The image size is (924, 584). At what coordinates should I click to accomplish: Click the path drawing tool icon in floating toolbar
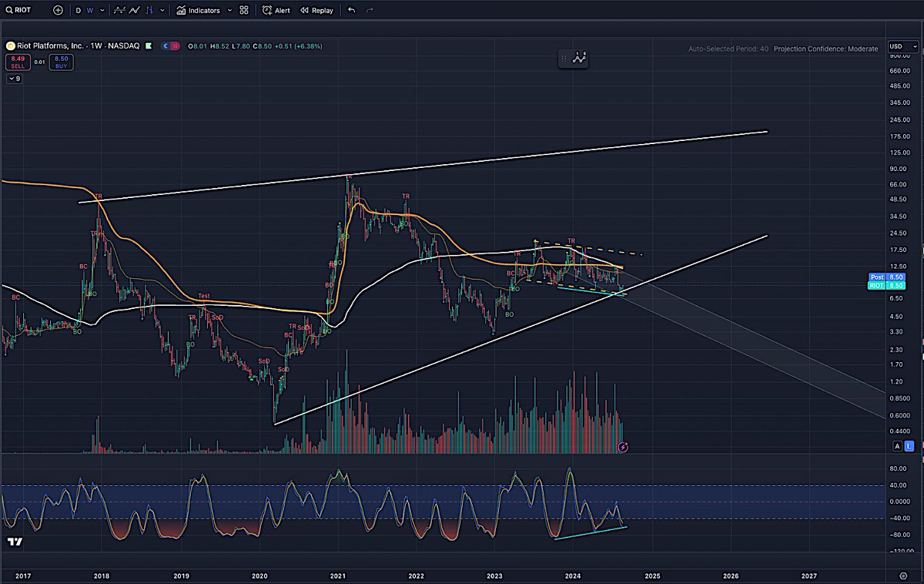coord(581,58)
